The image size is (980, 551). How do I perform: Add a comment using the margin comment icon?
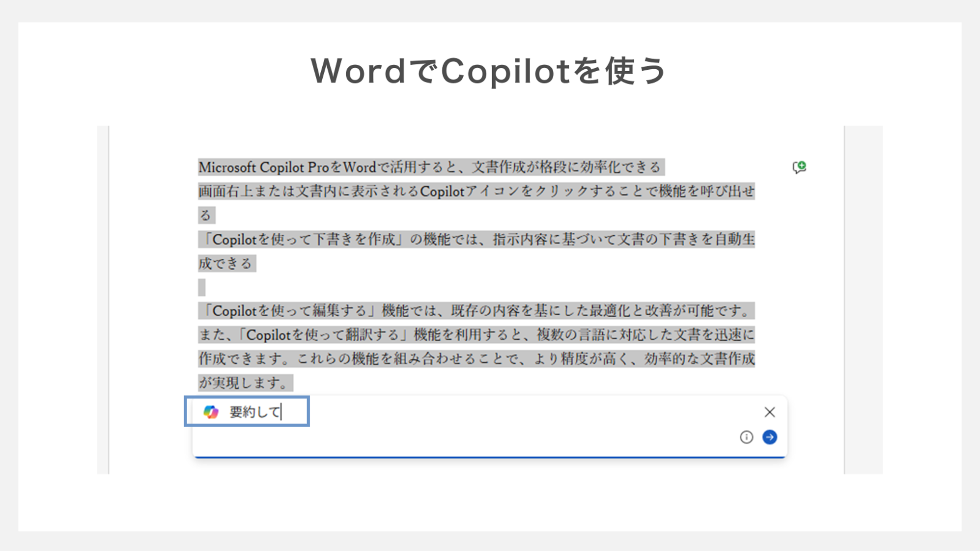799,167
